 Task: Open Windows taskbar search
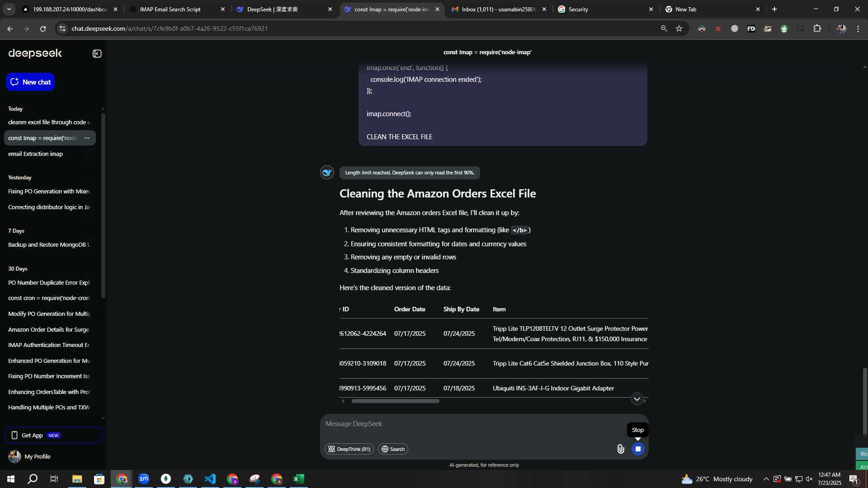click(x=33, y=479)
